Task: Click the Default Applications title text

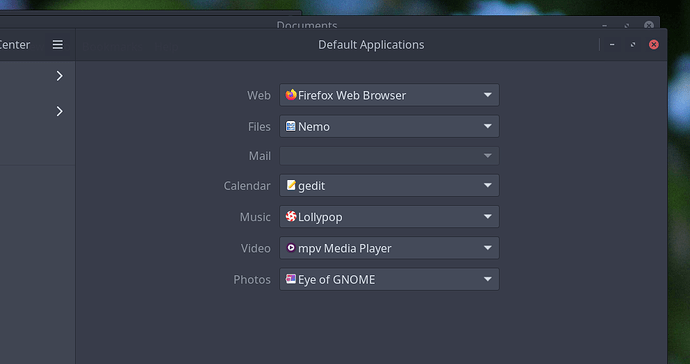Action: coord(371,44)
